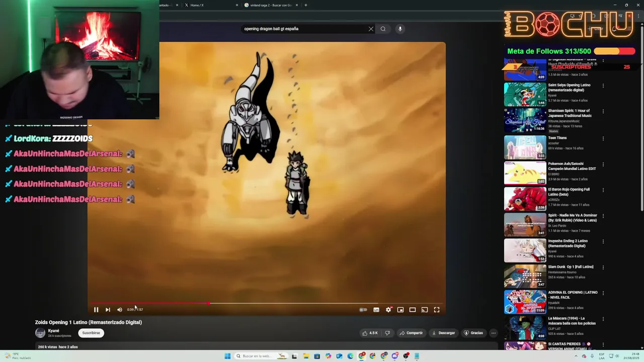This screenshot has width=644, height=362.
Task: Open video player settings gear
Action: 388,310
